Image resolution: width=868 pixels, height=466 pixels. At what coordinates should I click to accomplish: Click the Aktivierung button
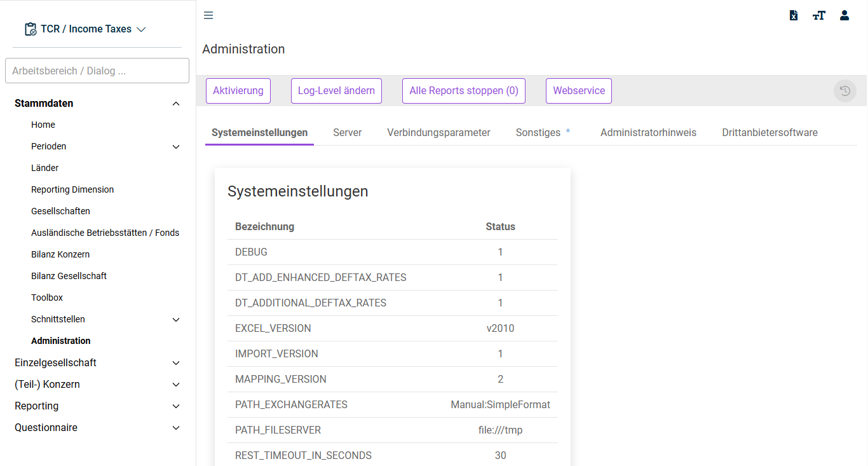(x=238, y=91)
